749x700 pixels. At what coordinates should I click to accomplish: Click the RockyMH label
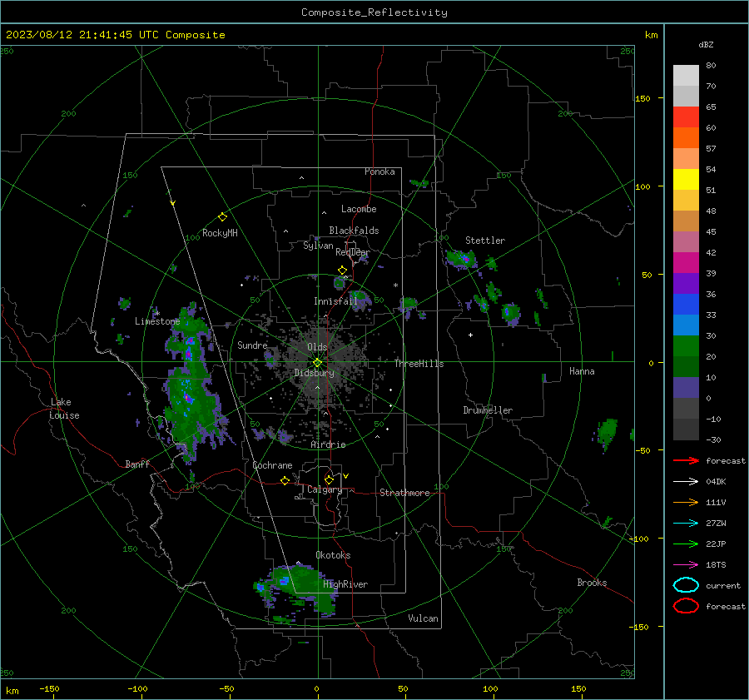[220, 233]
